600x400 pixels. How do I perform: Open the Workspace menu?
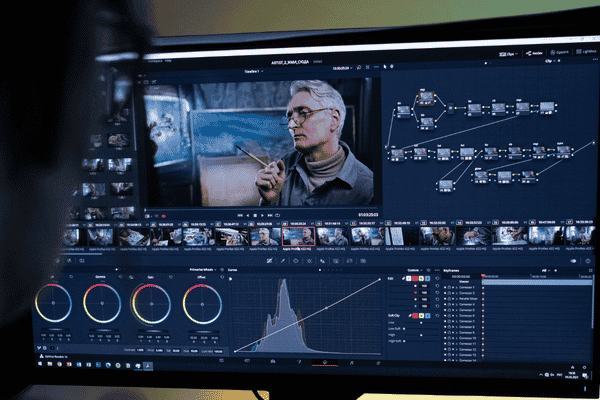155,61
